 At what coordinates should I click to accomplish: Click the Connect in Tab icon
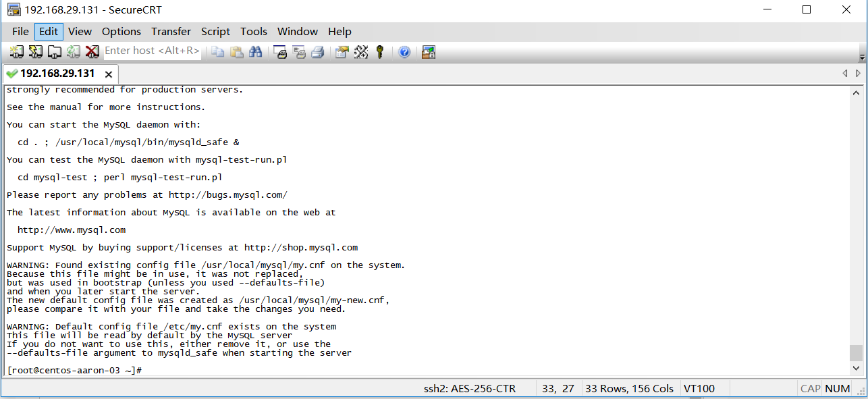55,51
